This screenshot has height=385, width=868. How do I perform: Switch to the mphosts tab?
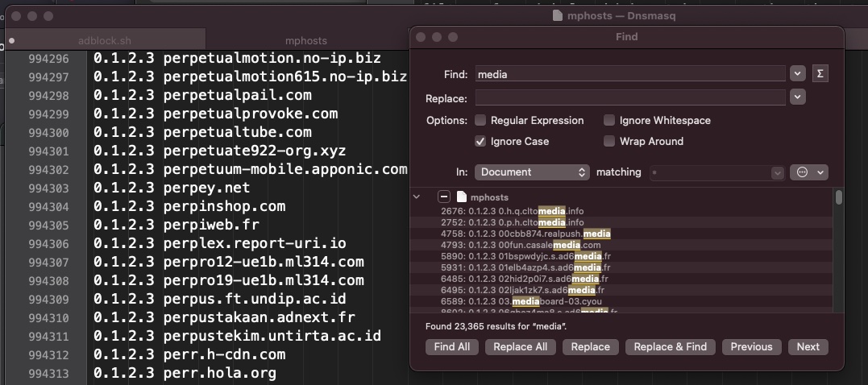(306, 40)
